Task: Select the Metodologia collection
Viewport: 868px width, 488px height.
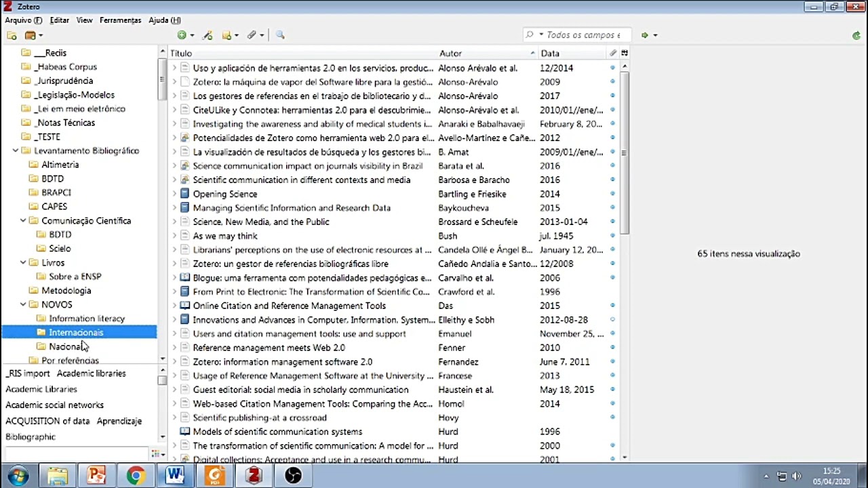Action: pyautogui.click(x=66, y=291)
